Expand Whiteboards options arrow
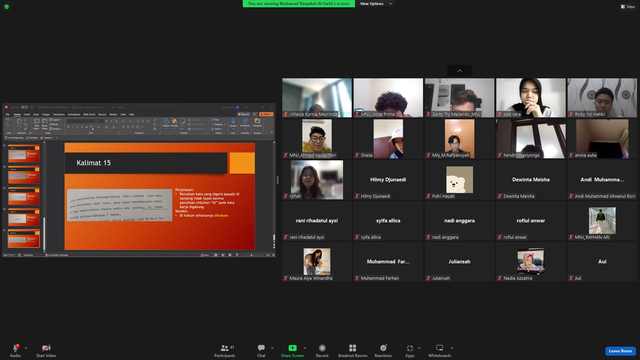 click(x=452, y=348)
